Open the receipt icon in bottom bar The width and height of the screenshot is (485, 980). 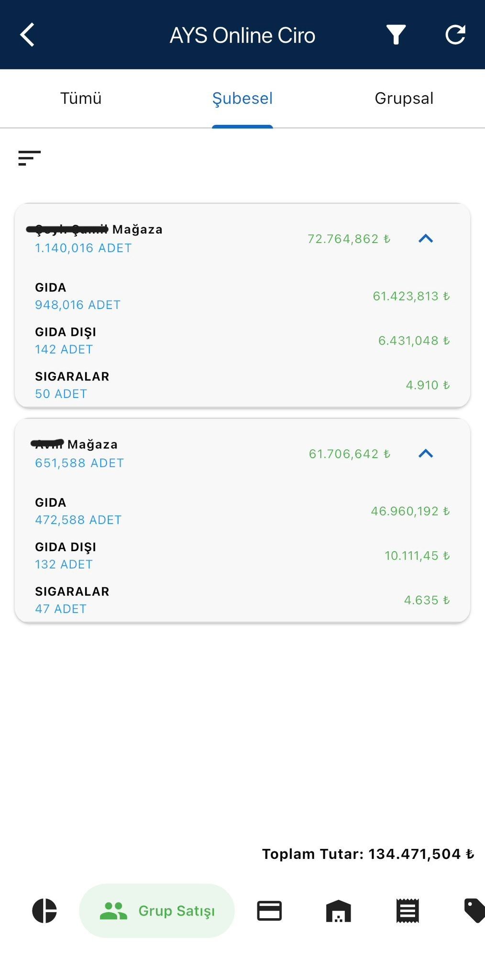(x=408, y=911)
